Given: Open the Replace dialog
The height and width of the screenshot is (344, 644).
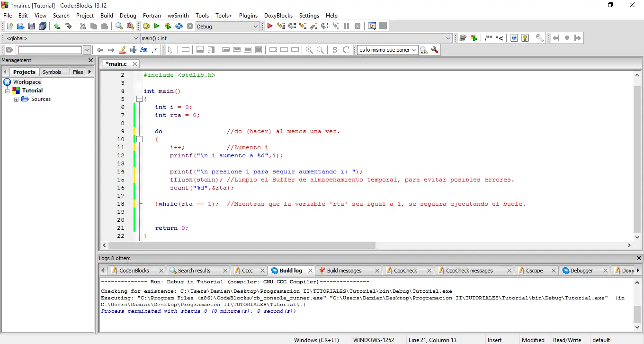Looking at the screenshot, I should click(130, 26).
